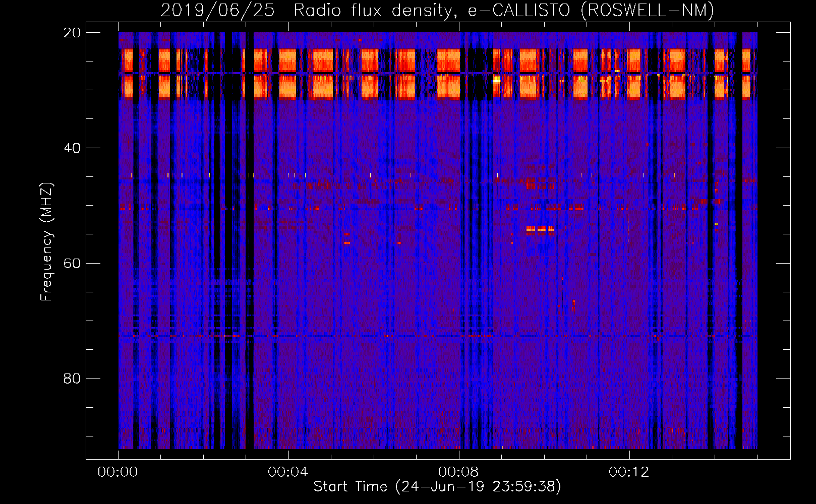The image size is (816, 504).
Task: Click the plot title '2019/06/25 Radio flux density'
Action: coord(310,11)
